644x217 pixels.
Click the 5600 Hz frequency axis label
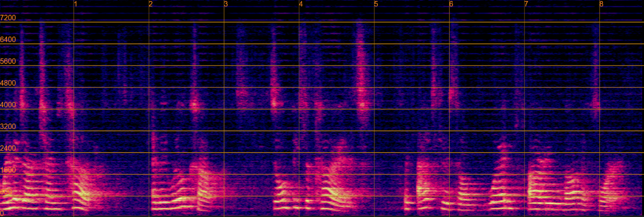click(8, 61)
